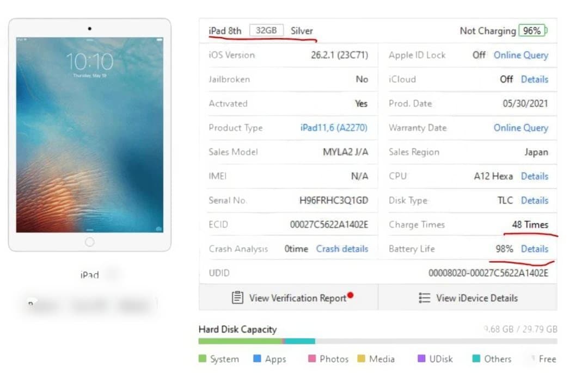Open CPU Details for the A12 Hexa
This screenshot has width=588, height=373.
[x=534, y=176]
